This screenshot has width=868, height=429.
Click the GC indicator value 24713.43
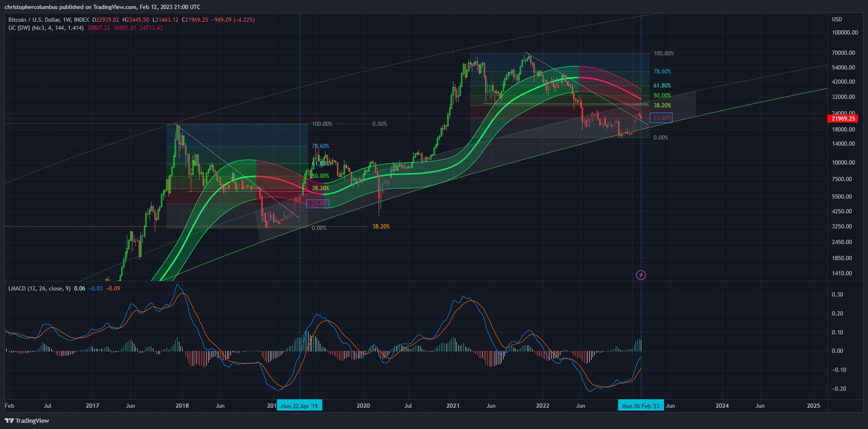pyautogui.click(x=151, y=28)
